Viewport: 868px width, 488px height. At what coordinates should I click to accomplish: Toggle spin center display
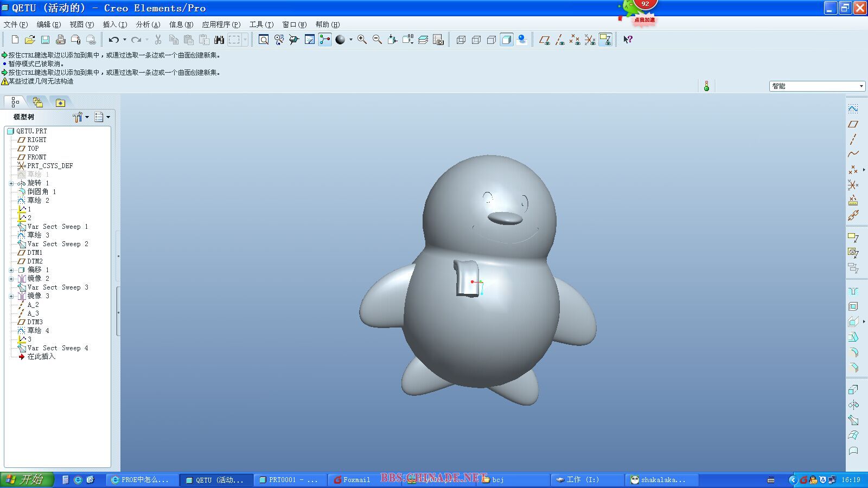click(325, 40)
